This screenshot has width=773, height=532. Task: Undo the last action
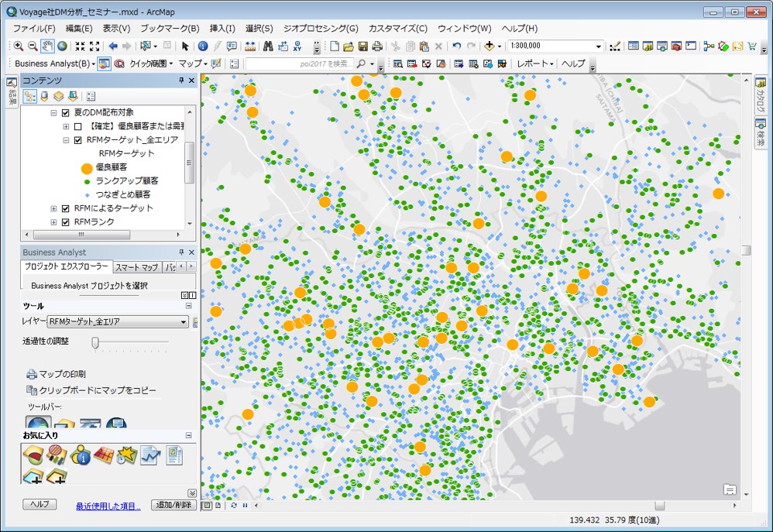coord(456,46)
